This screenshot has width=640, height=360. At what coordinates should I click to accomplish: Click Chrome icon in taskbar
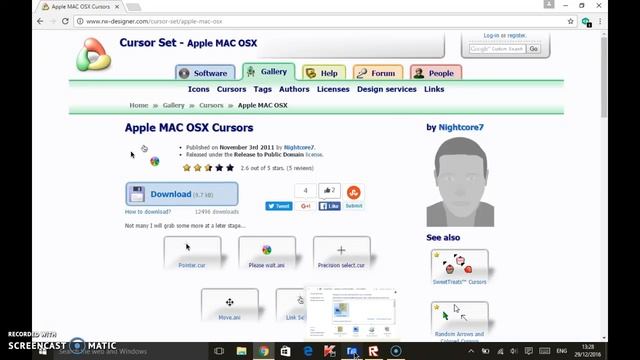coord(264,351)
